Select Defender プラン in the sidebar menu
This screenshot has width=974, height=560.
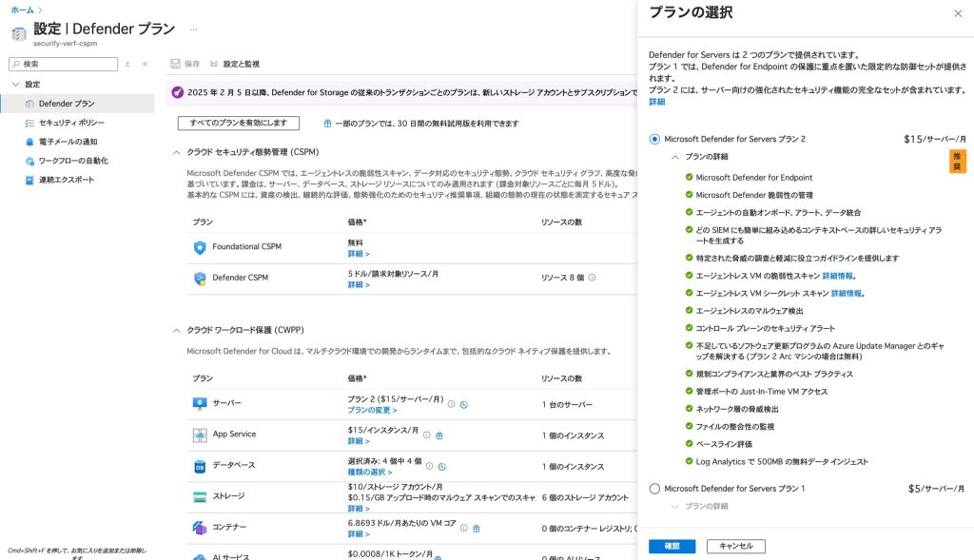(66, 103)
